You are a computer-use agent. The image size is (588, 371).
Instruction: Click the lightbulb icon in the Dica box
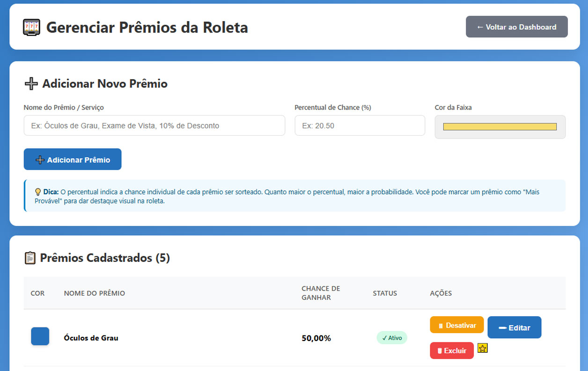click(38, 192)
